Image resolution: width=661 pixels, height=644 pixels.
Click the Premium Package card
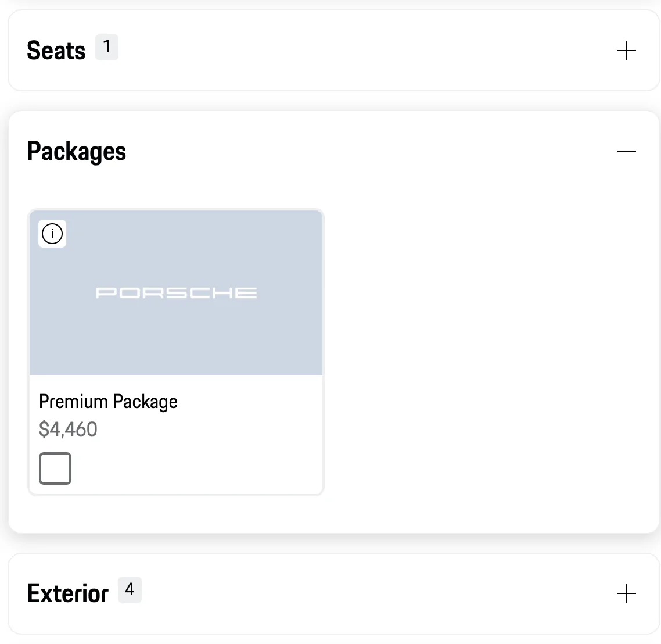[x=176, y=351]
